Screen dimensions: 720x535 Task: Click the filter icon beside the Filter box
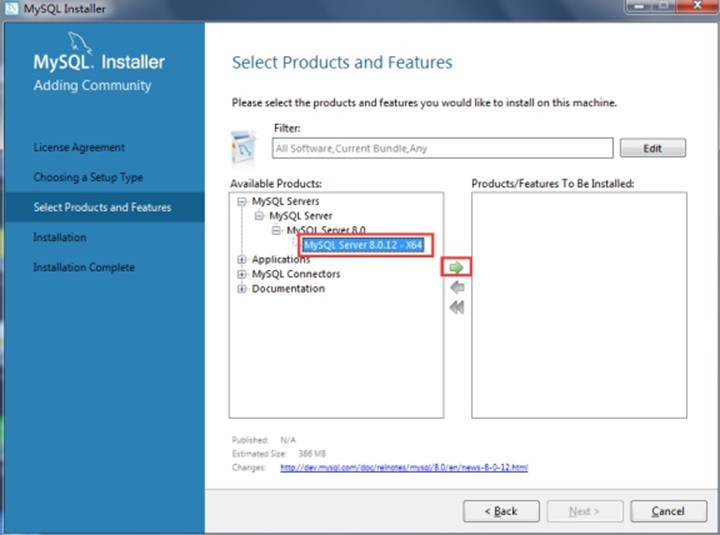tap(245, 147)
